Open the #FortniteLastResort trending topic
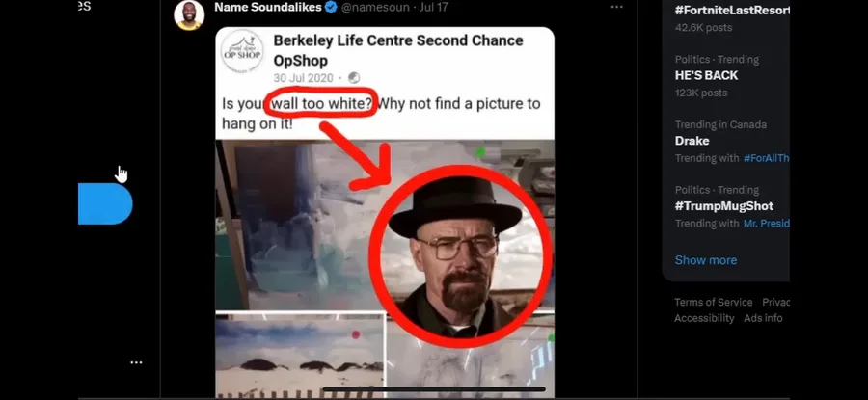This screenshot has width=868, height=400. point(732,10)
